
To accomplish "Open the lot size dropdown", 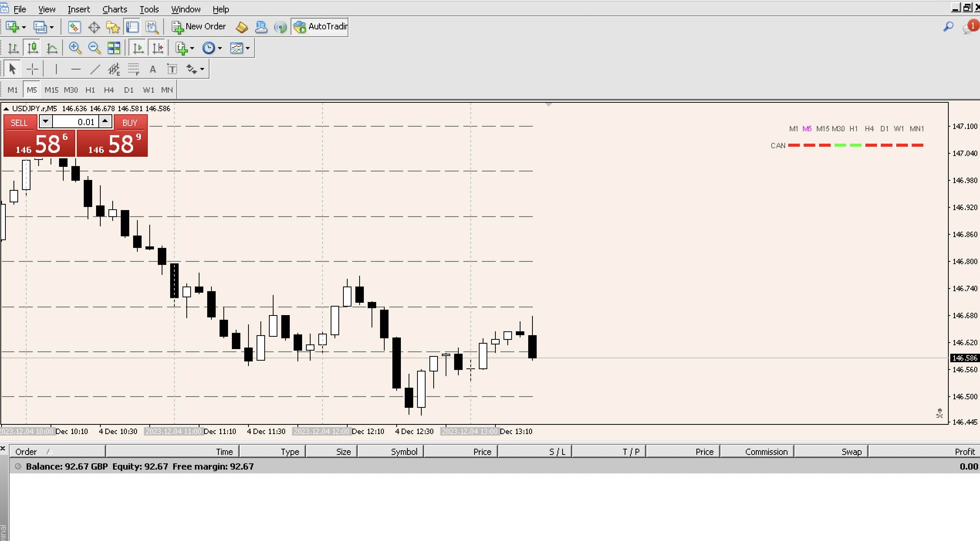I will [x=46, y=121].
